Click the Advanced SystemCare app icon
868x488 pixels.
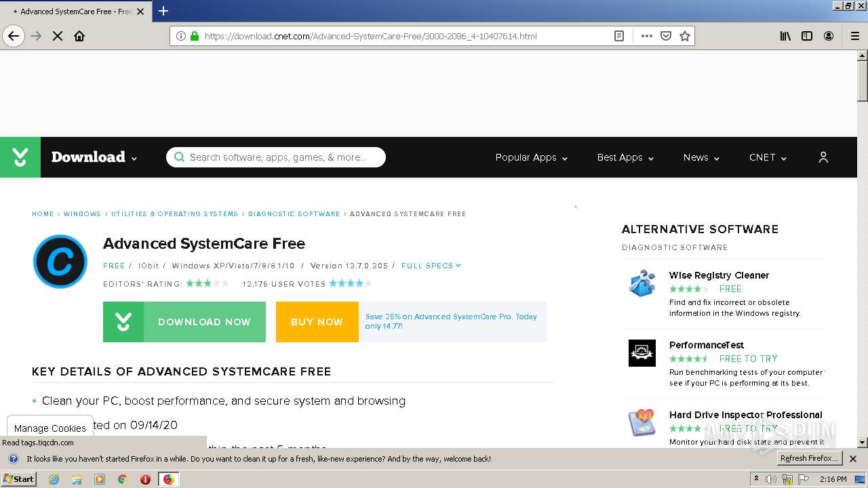coord(60,261)
